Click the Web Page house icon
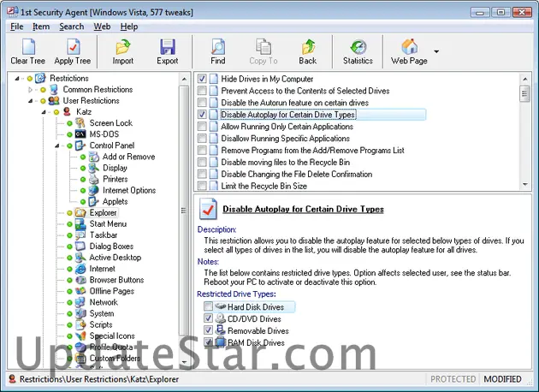Viewport: 539px width, 392px height. click(x=410, y=47)
